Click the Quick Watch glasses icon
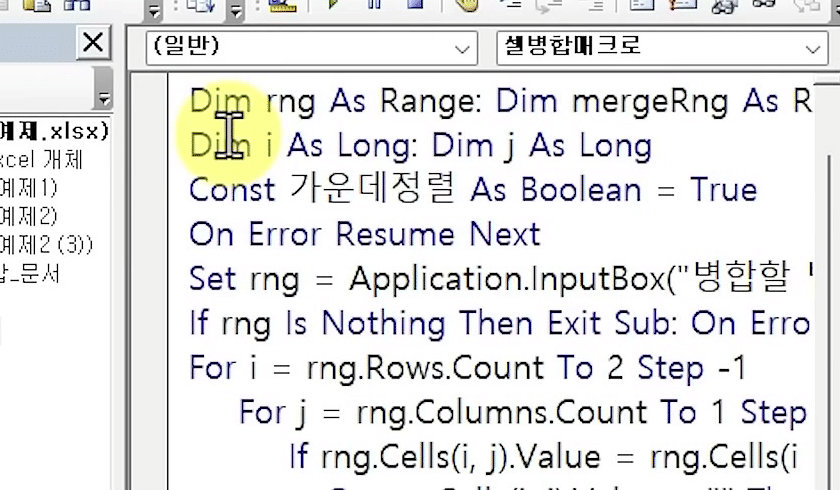Screen dimensions: 840x490 point(763,5)
